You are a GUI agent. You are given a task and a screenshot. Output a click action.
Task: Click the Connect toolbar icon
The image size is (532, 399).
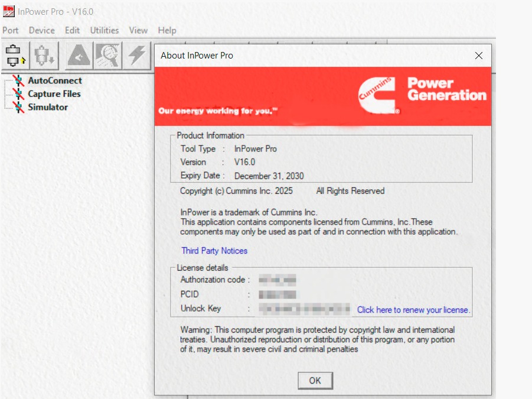coord(14,56)
